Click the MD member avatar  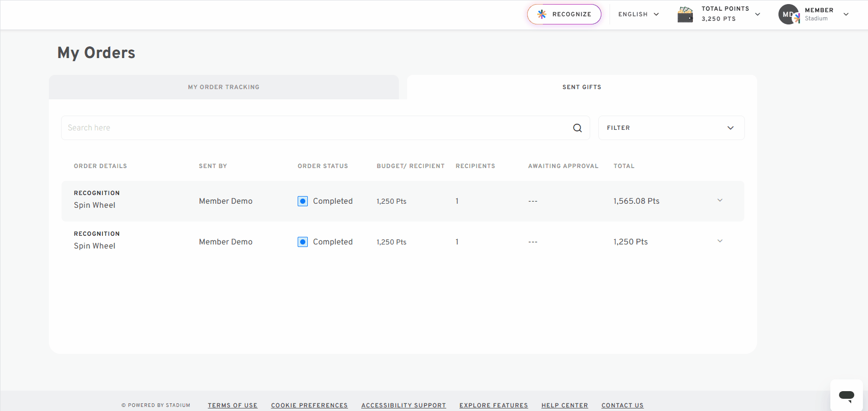coord(789,14)
